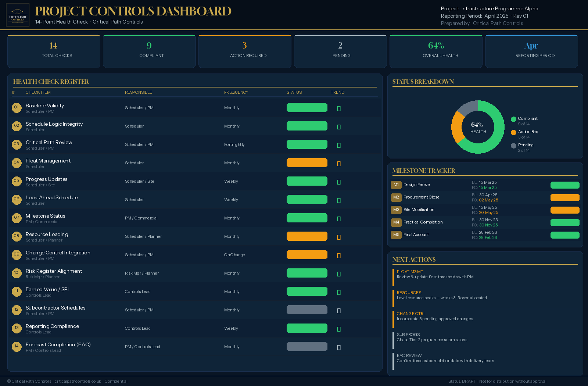Toggle the green status pill for Progress Updates

pos(307,181)
